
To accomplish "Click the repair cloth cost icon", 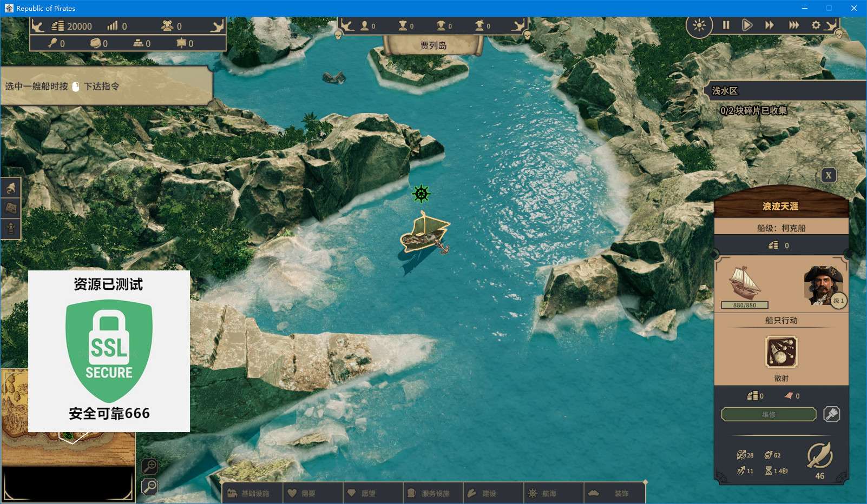I will point(789,396).
